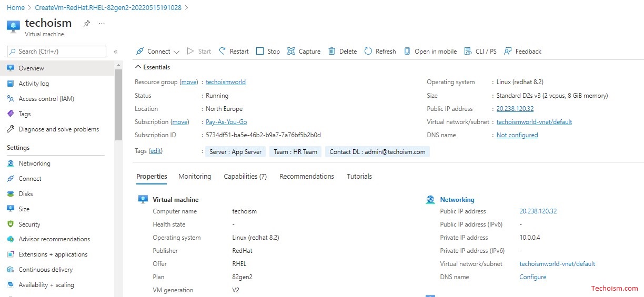Open the more options ellipsis beside techoism
Image resolution: width=644 pixels, height=297 pixels.
click(x=102, y=24)
